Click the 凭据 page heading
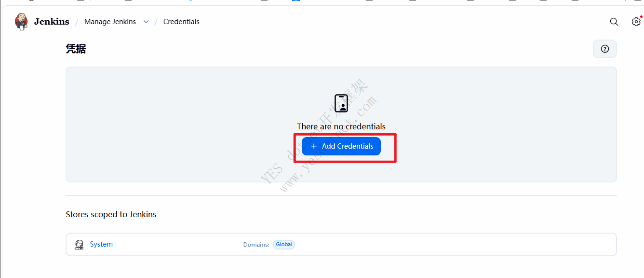 click(76, 49)
